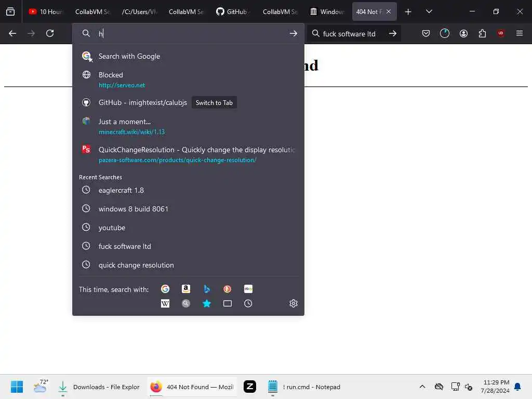Select recent search 'eaglercraft 1.8'

(188, 190)
